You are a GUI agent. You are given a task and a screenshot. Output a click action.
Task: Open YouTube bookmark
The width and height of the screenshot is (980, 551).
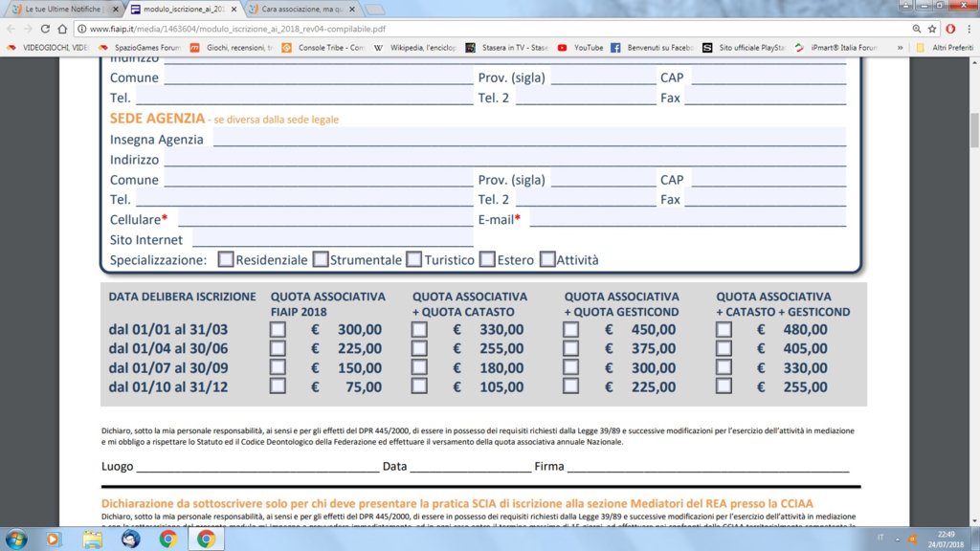pos(580,48)
